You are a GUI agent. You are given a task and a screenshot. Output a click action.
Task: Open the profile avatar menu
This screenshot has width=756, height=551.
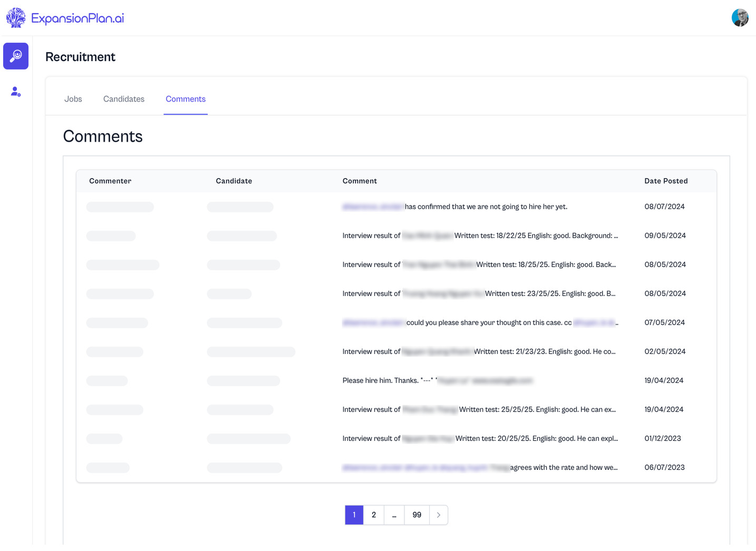coord(740,18)
